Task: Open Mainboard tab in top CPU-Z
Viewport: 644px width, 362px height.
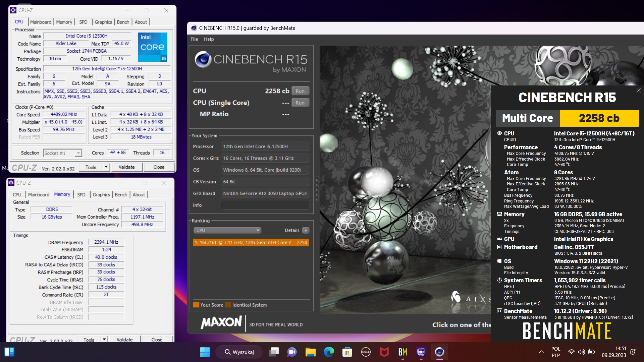Action: 41,22
